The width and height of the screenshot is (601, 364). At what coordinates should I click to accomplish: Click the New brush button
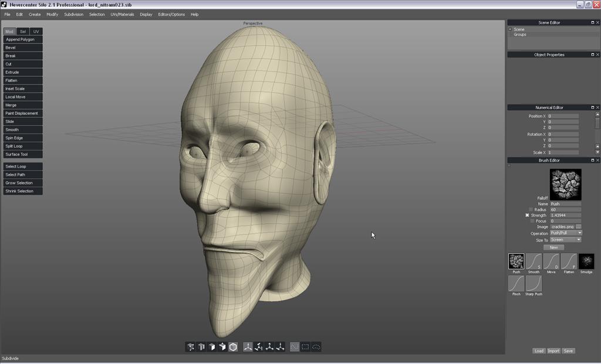tap(553, 247)
